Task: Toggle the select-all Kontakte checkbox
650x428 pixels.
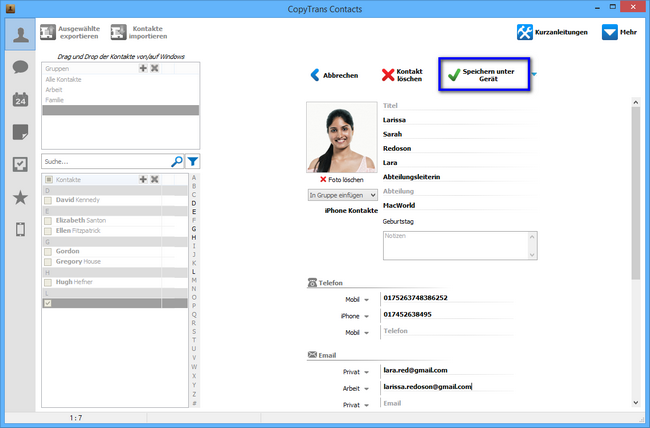Action: (x=48, y=179)
